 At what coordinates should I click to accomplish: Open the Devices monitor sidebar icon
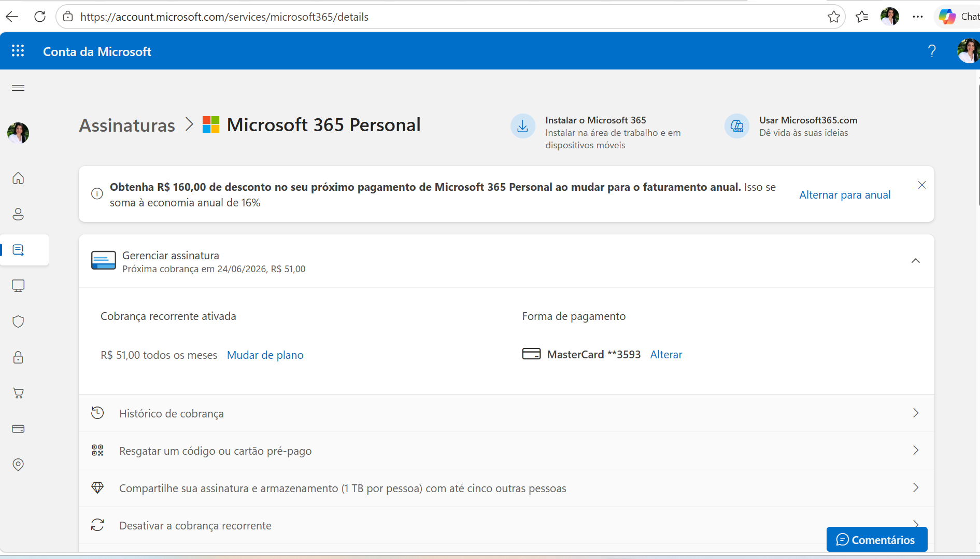pyautogui.click(x=18, y=286)
